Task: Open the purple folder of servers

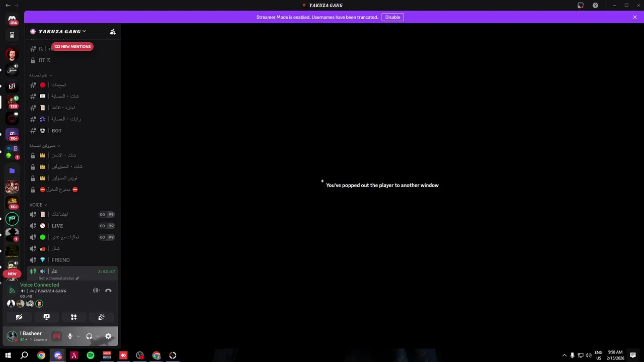Action: (12, 170)
